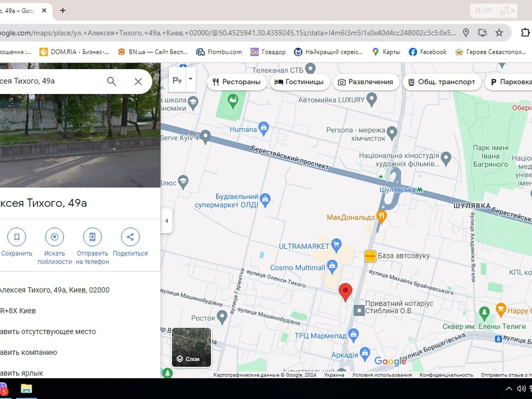This screenshot has width=532, height=399.
Task: Click the Искать поблизости icon
Action: [x=55, y=237]
